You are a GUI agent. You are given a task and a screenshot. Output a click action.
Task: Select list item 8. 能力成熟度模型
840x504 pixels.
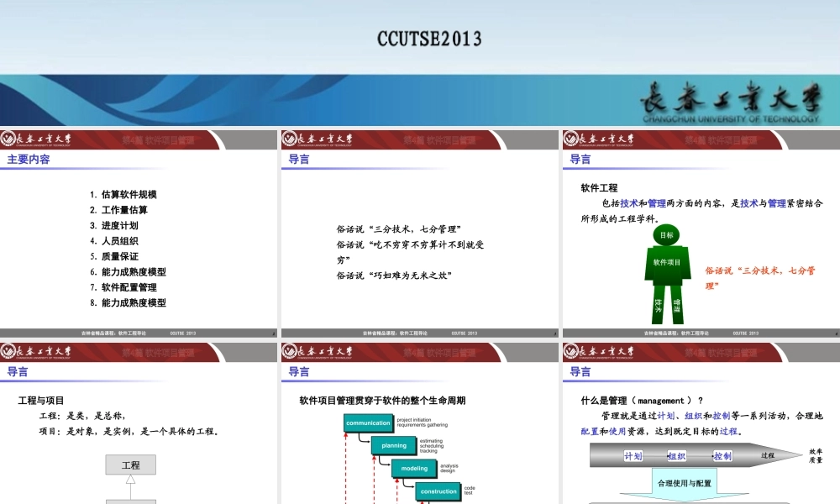128,303
